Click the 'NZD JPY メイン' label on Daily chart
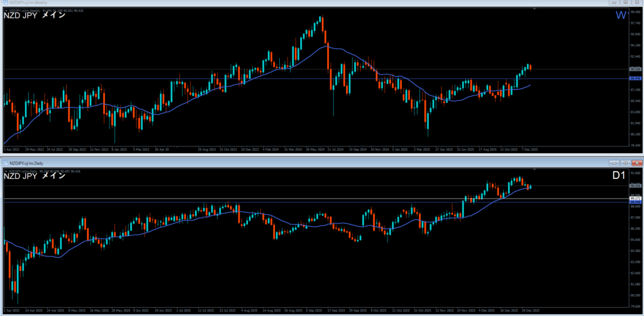This screenshot has width=644, height=316. click(34, 176)
